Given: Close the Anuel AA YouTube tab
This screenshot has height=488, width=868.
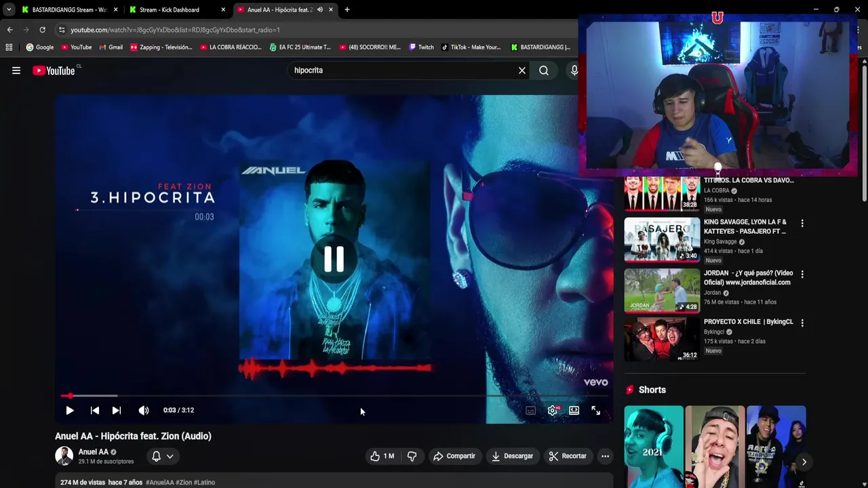Looking at the screenshot, I should (331, 9).
